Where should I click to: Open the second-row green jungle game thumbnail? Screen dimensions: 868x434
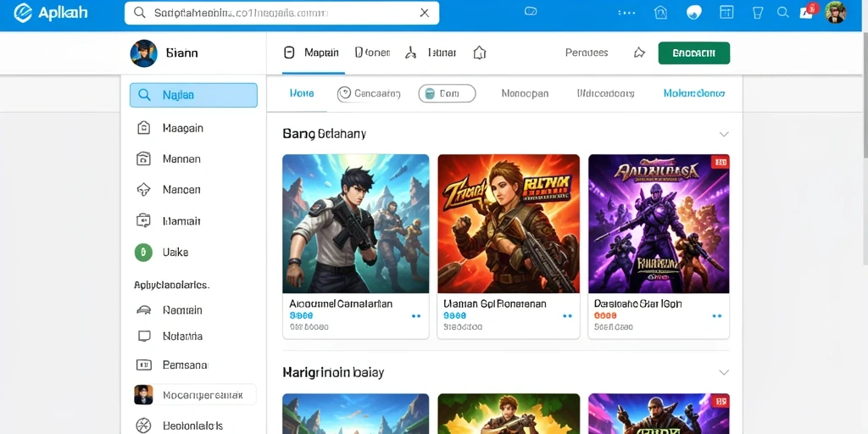(509, 414)
